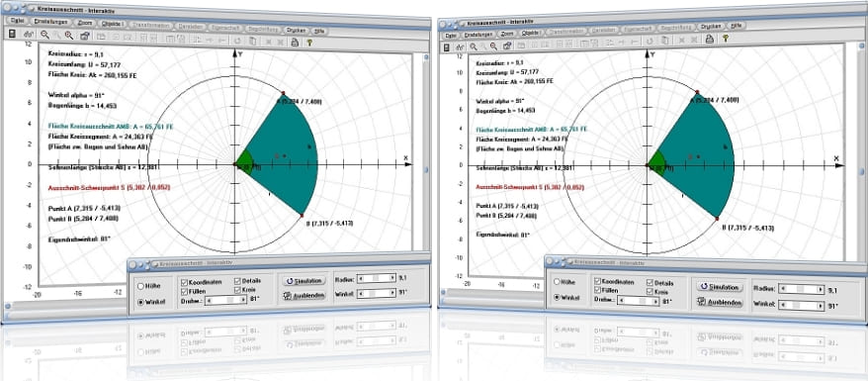Click the Radius slider track in left panel
Image resolution: width=868 pixels, height=381 pixels.
tap(377, 278)
